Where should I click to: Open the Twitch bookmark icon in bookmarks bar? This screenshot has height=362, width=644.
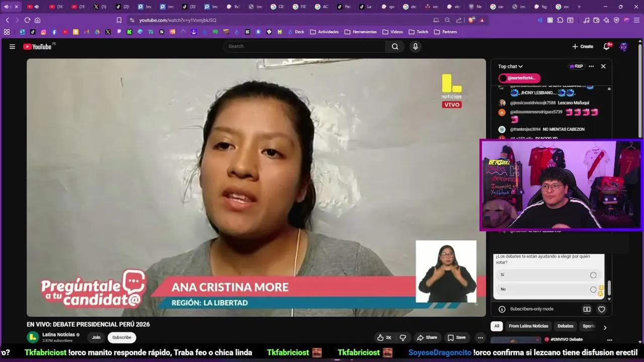pos(119,32)
